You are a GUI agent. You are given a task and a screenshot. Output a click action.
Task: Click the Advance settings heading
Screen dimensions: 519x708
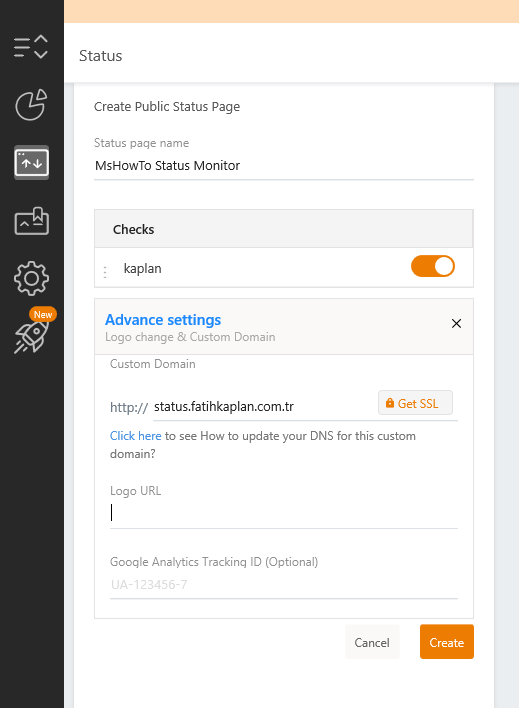click(163, 320)
